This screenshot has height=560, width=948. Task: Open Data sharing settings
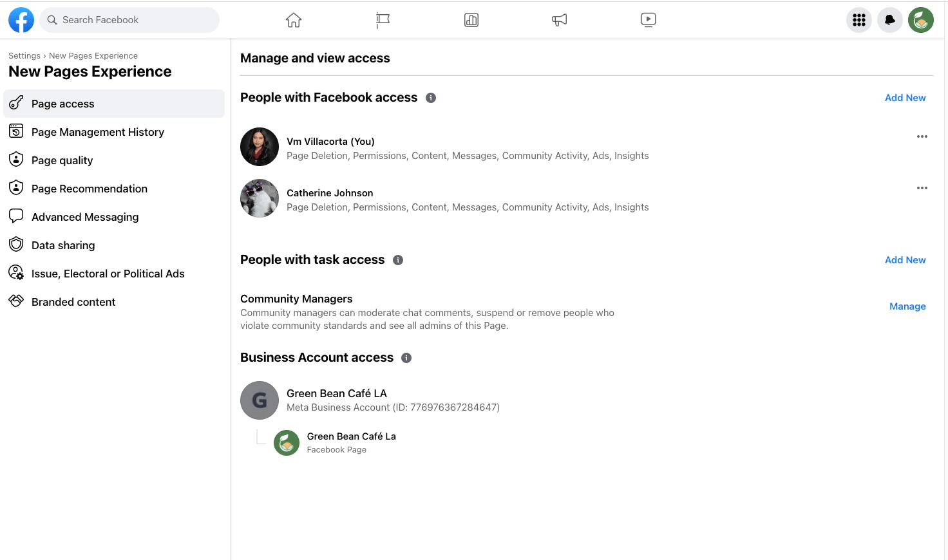tap(114, 245)
